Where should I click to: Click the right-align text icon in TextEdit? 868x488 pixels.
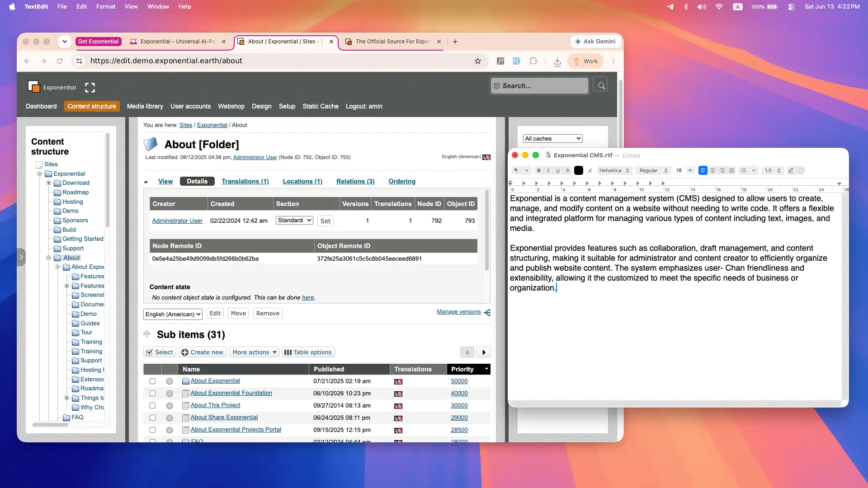tap(722, 170)
